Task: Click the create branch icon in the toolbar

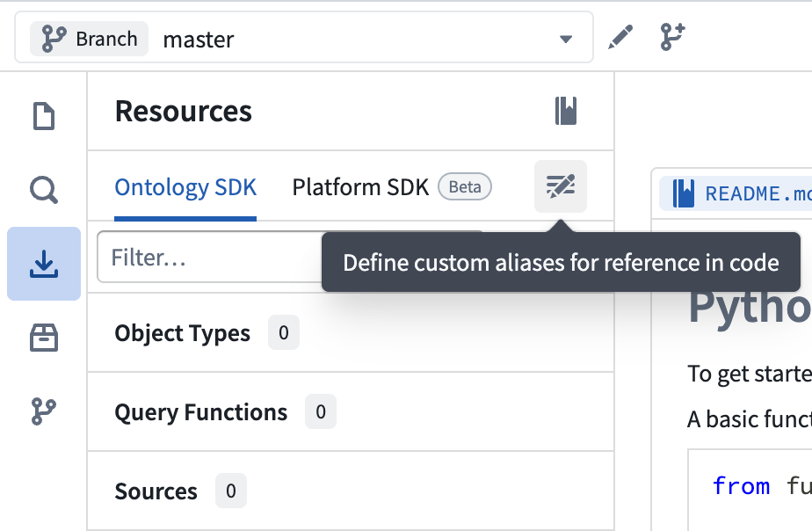Action: point(672,37)
